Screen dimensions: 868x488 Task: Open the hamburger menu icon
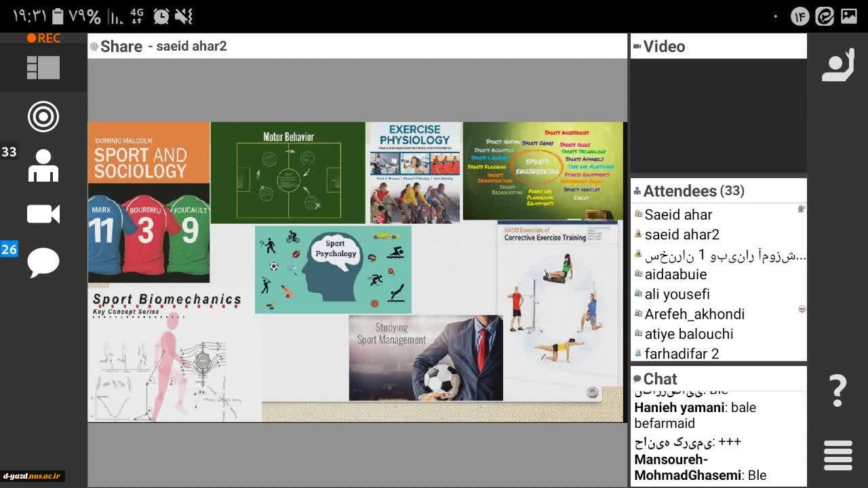[837, 455]
